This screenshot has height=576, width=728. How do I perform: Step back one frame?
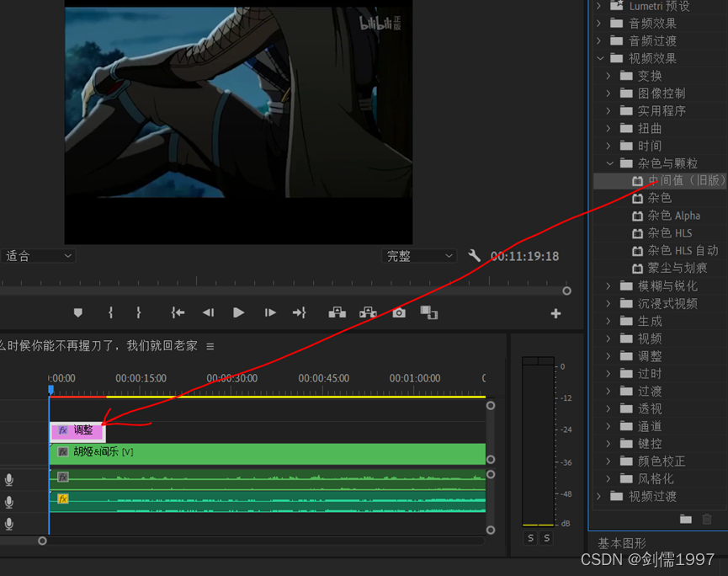pos(208,312)
